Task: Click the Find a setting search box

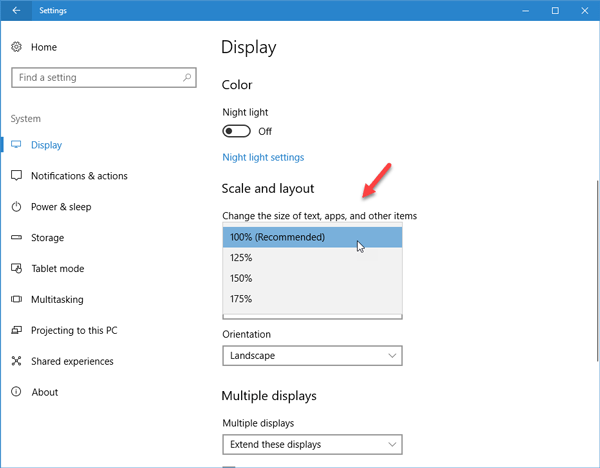Action: point(95,77)
